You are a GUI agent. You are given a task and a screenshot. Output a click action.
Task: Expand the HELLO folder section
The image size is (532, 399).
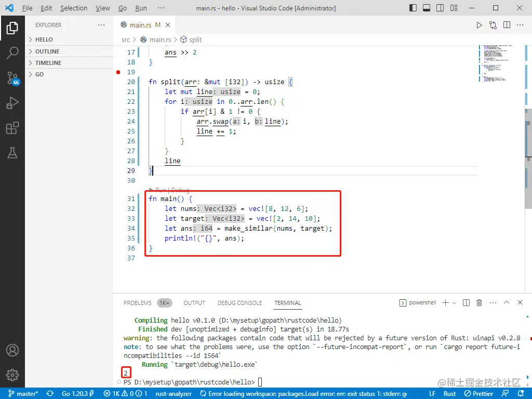69,39
